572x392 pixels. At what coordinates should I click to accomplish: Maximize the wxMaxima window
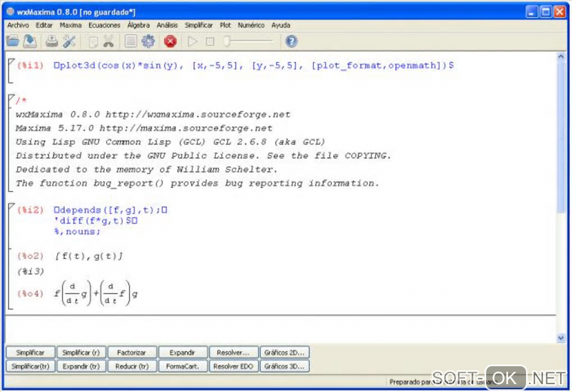546,12
